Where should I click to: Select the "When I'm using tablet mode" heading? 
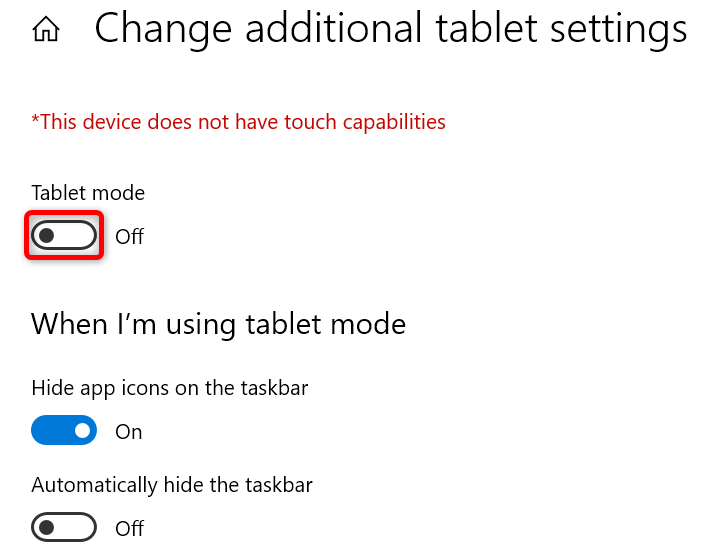[x=218, y=324]
